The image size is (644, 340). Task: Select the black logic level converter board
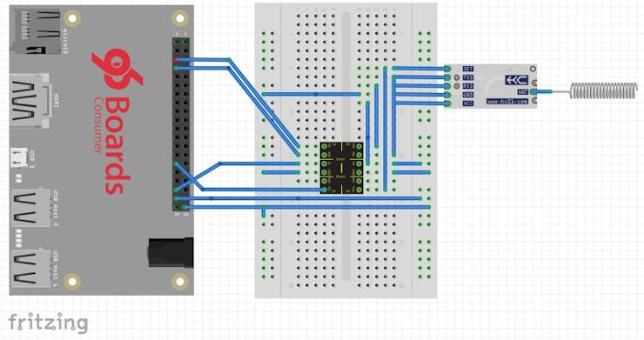coord(342,168)
